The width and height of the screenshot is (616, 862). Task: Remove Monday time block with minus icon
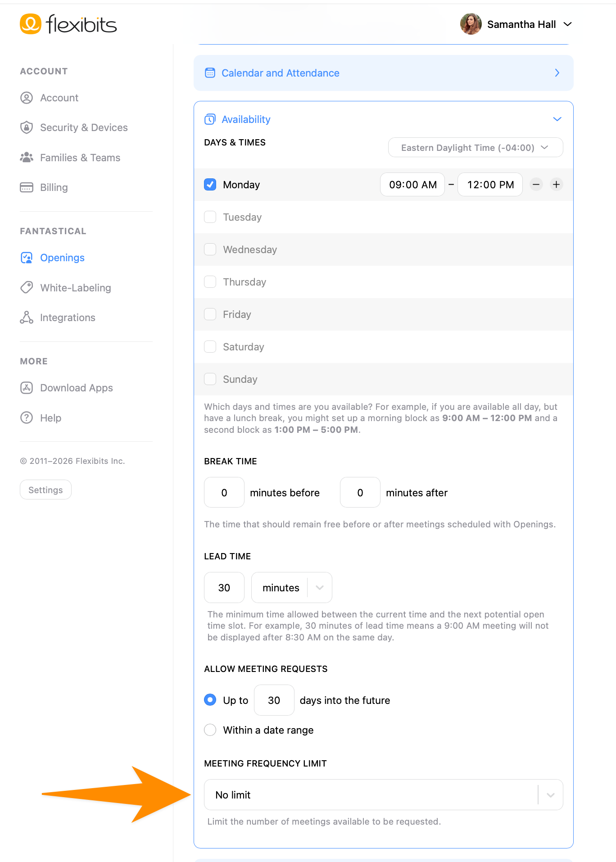536,184
